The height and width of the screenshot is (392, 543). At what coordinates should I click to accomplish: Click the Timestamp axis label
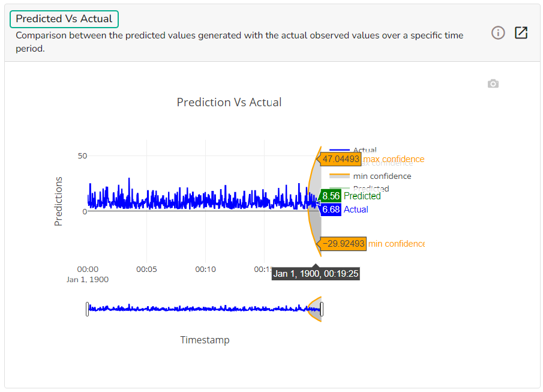coord(205,340)
